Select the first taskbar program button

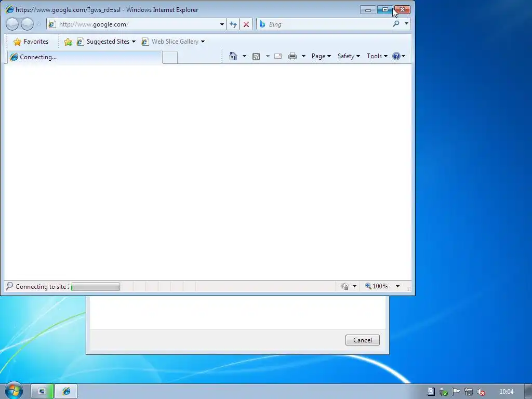pyautogui.click(x=42, y=392)
